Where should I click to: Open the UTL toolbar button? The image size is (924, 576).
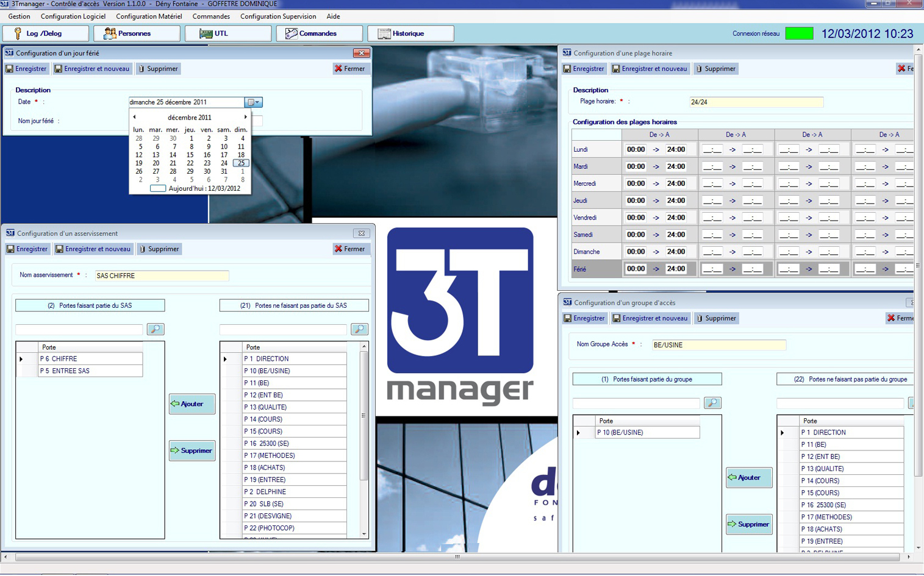point(228,34)
